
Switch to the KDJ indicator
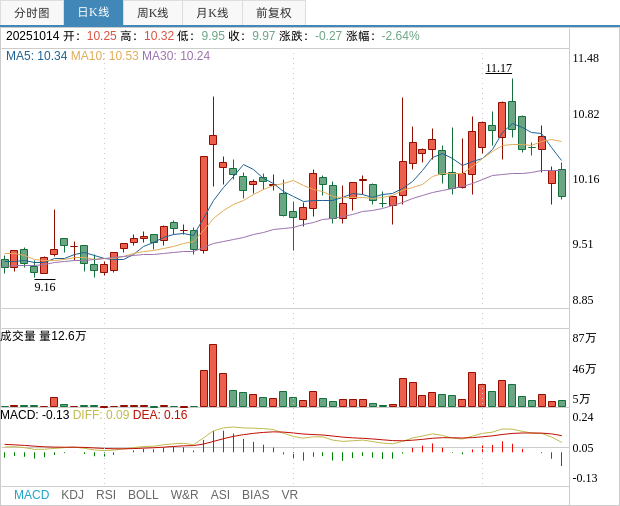click(72, 495)
